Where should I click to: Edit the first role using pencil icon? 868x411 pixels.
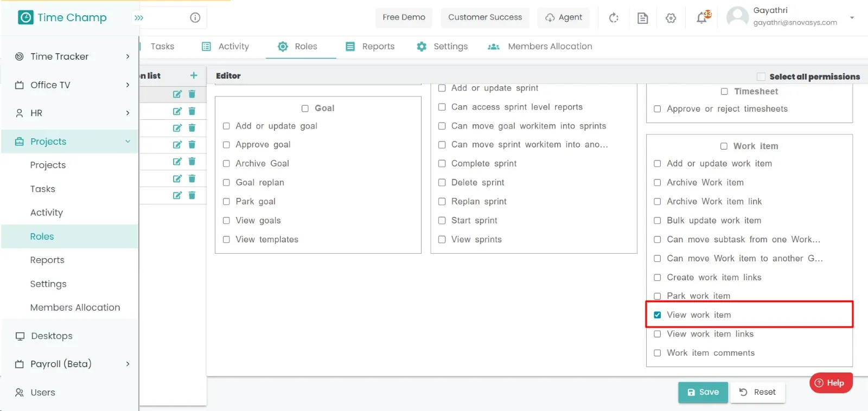point(177,94)
